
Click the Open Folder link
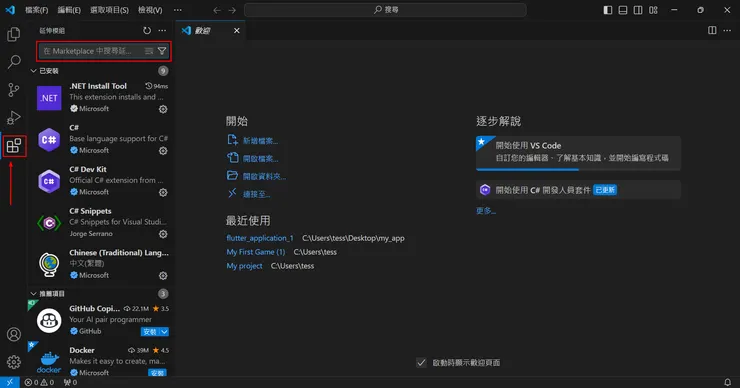tap(264, 177)
